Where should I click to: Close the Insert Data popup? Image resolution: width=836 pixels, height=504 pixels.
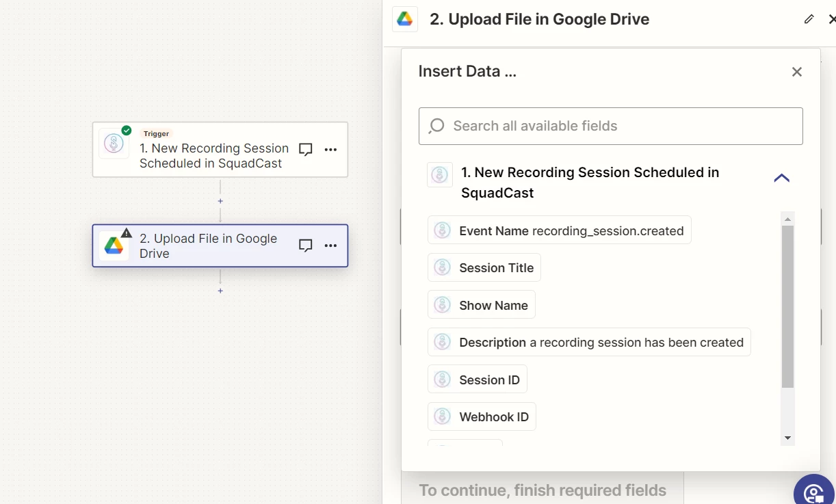(796, 72)
